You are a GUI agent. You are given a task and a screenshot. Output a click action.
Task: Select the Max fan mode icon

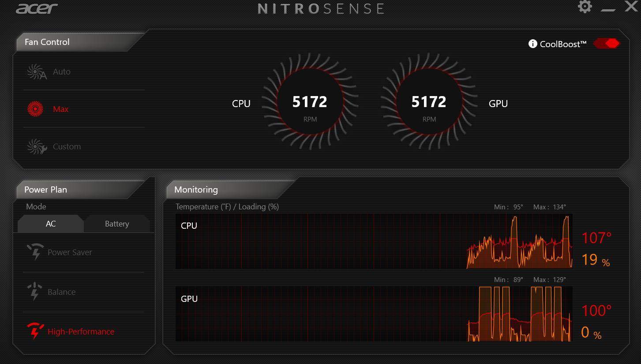coord(35,108)
